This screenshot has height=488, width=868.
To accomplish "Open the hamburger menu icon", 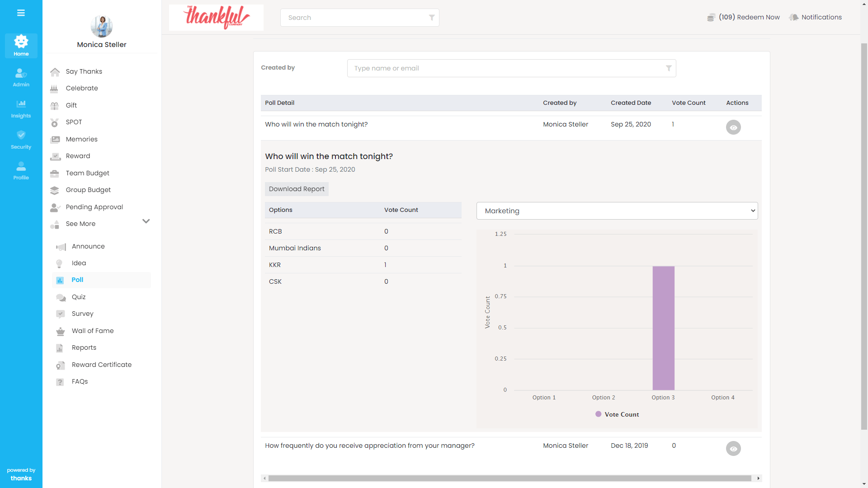I will 21,13.
